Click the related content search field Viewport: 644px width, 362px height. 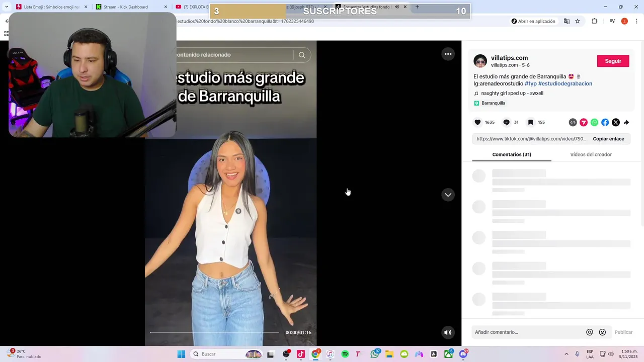(x=234, y=55)
